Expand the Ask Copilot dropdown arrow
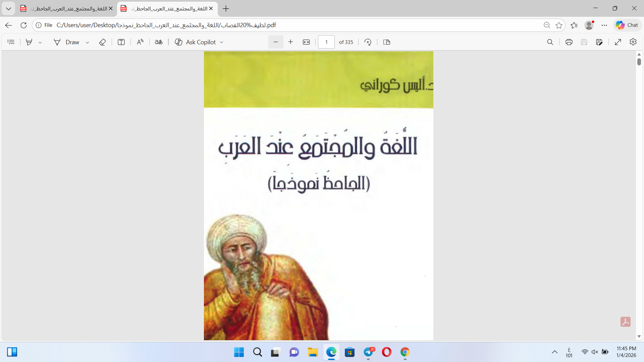The width and height of the screenshot is (644, 362). [x=221, y=42]
